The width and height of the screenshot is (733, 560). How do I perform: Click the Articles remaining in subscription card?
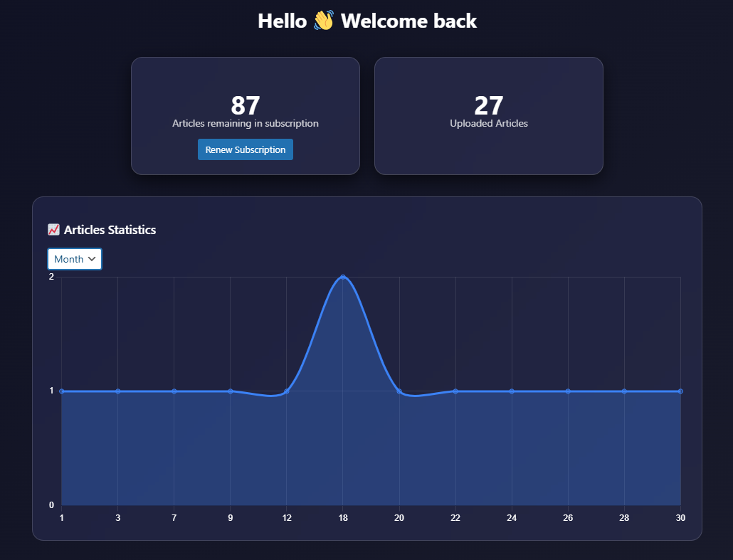coord(245,116)
